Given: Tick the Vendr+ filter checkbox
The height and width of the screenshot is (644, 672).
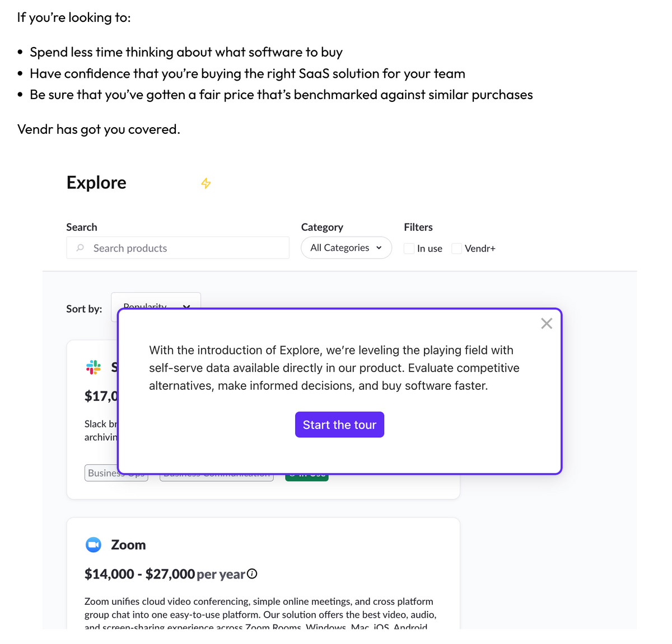Looking at the screenshot, I should click(457, 248).
